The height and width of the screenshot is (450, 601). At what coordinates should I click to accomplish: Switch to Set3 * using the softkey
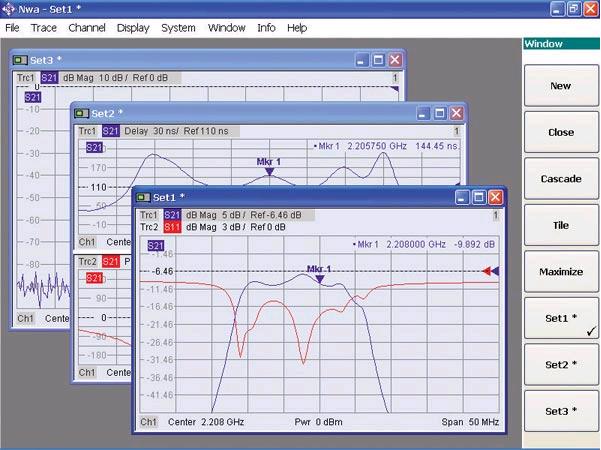(560, 411)
